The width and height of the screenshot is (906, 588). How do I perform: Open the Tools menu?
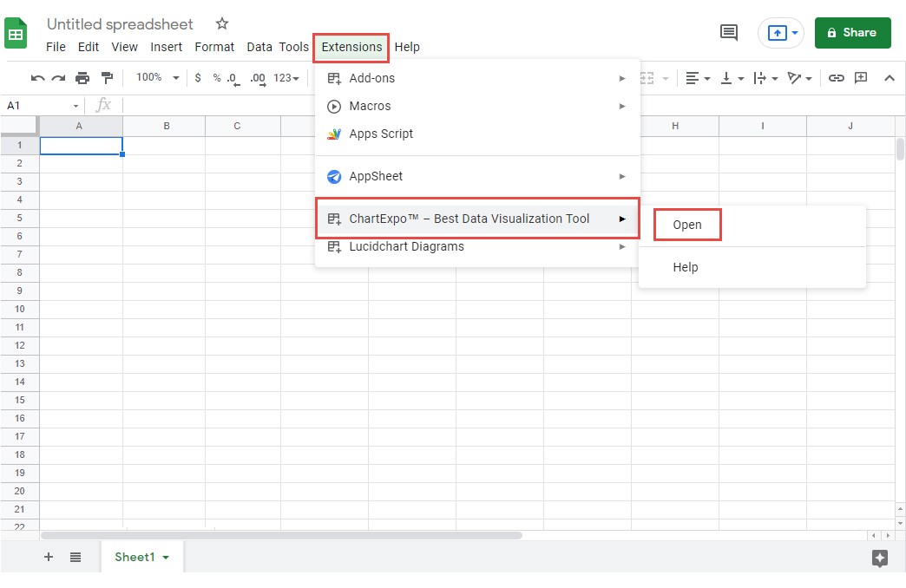(294, 47)
